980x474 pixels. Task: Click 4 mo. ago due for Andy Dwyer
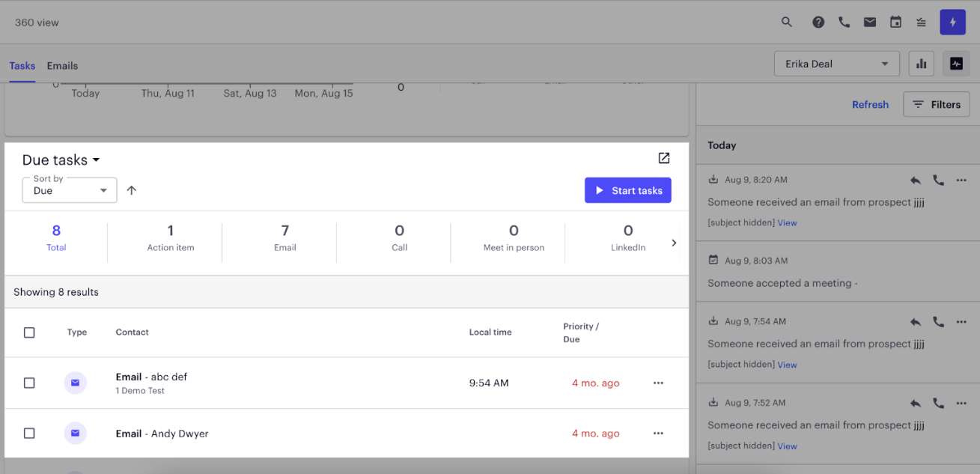(596, 433)
